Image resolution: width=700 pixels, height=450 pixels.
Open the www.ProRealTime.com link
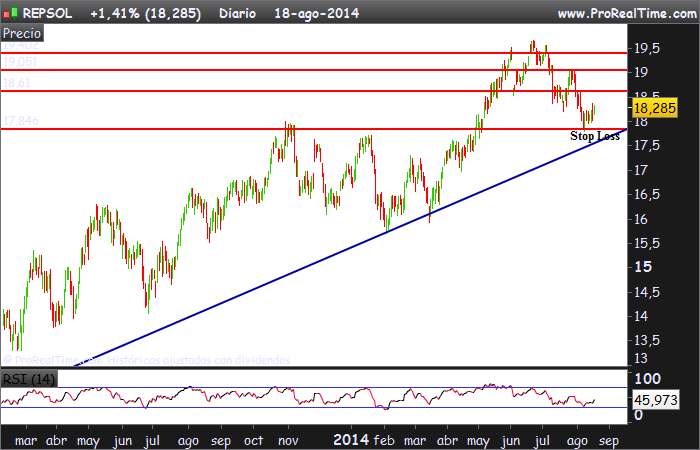tap(627, 13)
